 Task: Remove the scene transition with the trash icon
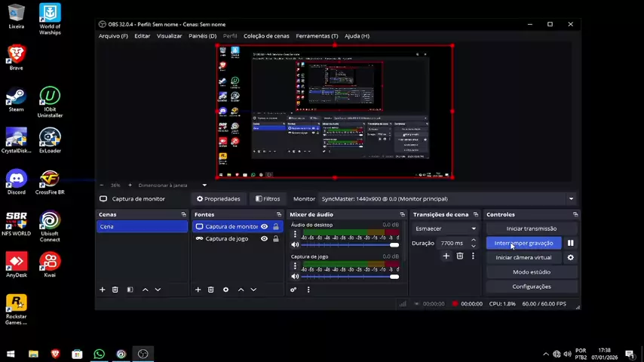point(459,256)
